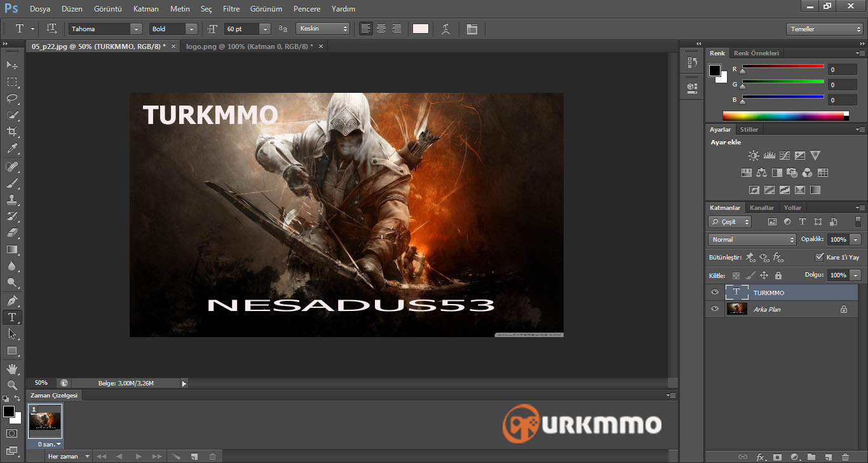This screenshot has width=868, height=463.
Task: Select the Quick Selection tool
Action: tap(12, 115)
